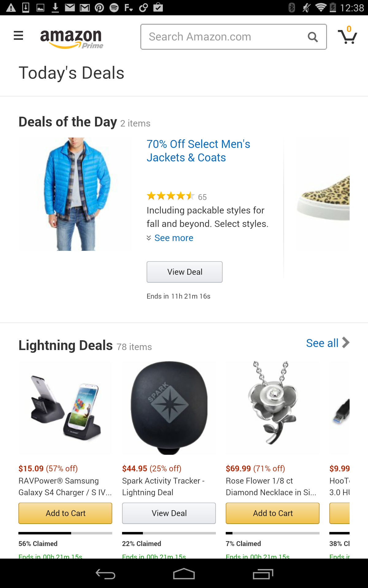View Deal for Spark Activity Tracker

tap(169, 513)
